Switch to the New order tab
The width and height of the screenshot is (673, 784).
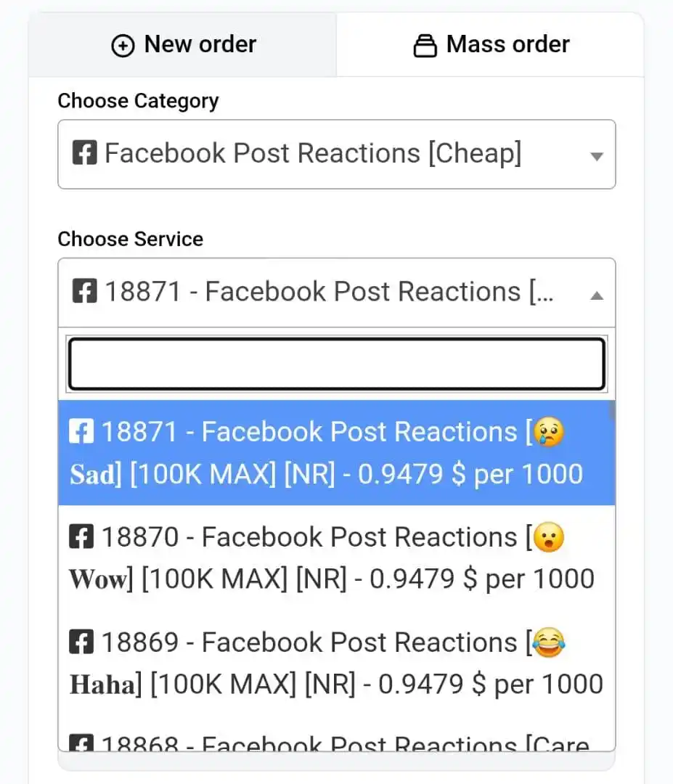click(x=183, y=45)
